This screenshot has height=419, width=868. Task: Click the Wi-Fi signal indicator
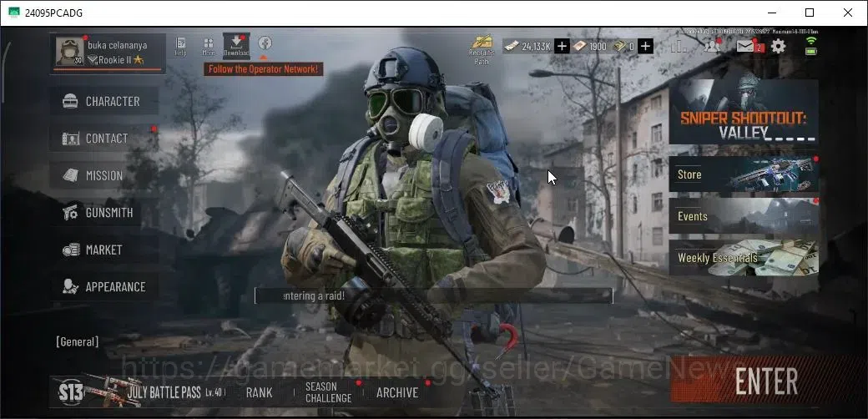pos(811,40)
